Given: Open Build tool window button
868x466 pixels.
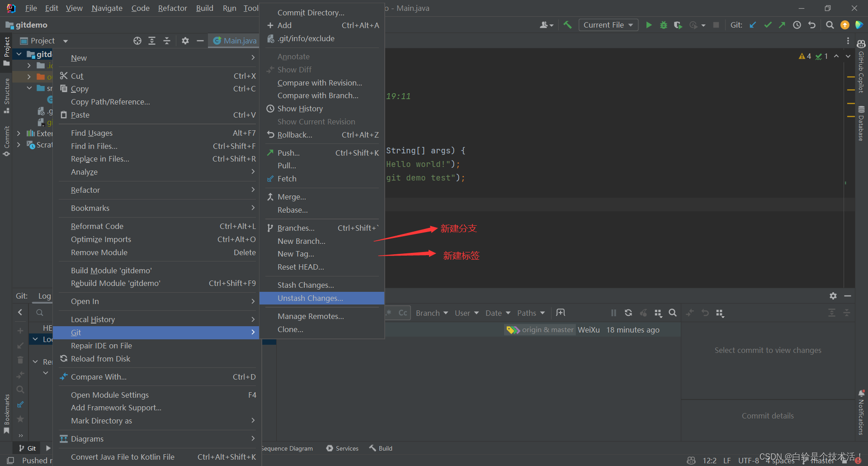Looking at the screenshot, I should pos(381,448).
